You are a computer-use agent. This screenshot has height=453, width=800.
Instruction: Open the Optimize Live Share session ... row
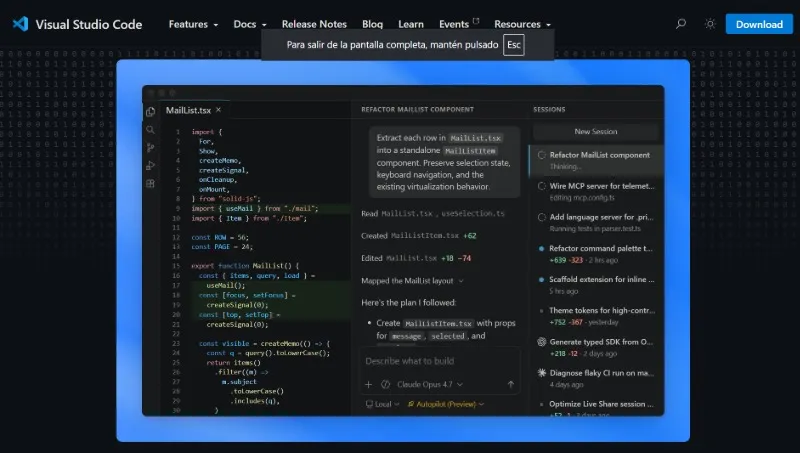596,407
